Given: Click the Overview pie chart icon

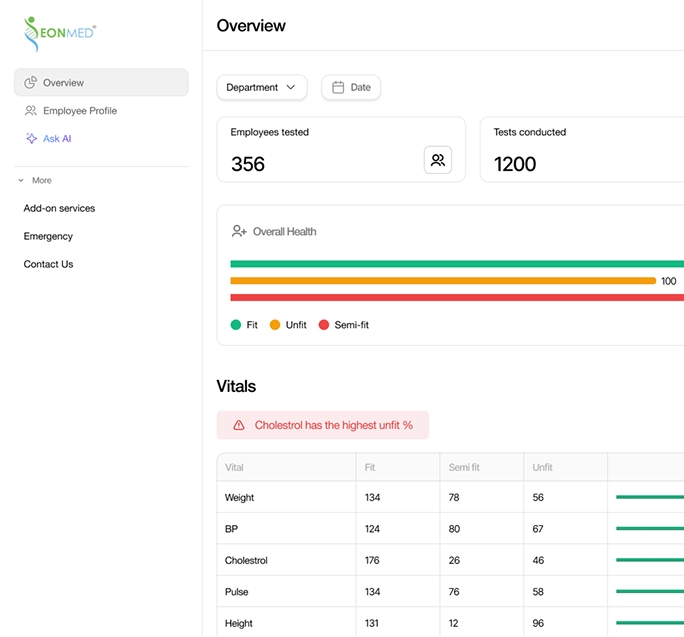Looking at the screenshot, I should tap(31, 83).
